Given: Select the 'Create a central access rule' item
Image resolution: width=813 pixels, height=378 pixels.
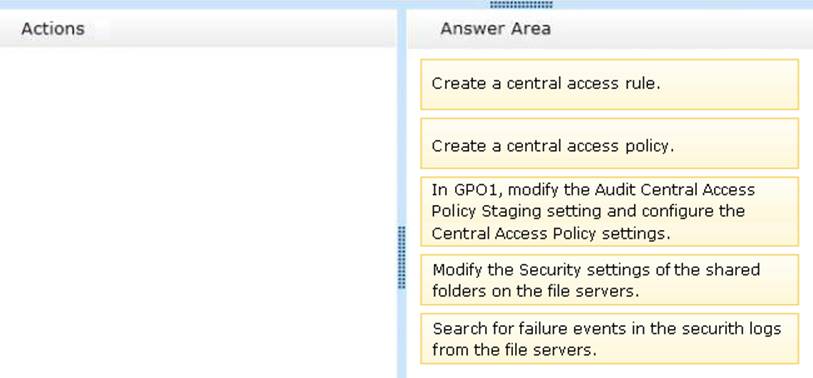Looking at the screenshot, I should pyautogui.click(x=609, y=84).
